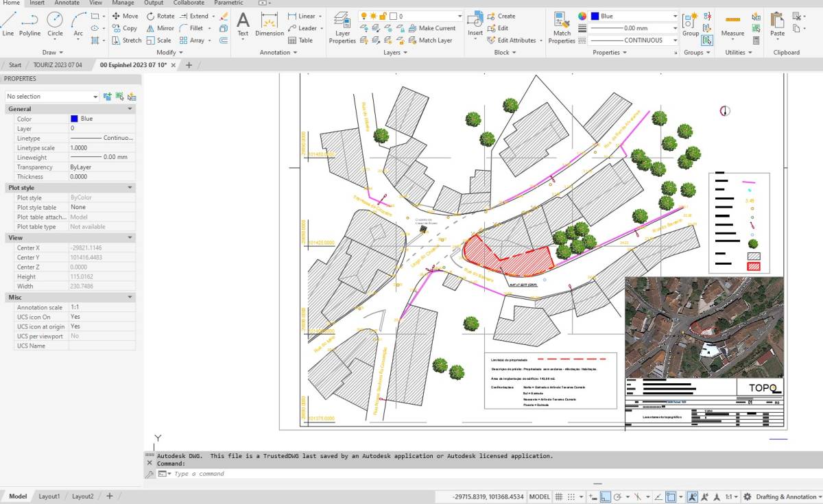Screen dimensions: 823x504
Task: Activate the Stretch command
Action: click(127, 40)
